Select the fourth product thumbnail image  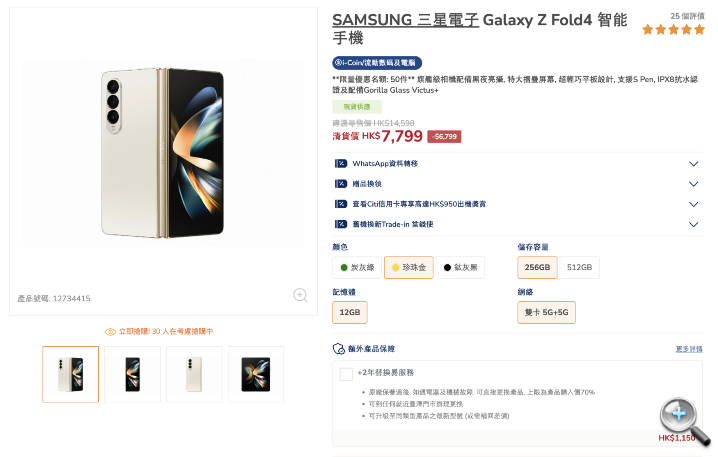256,374
